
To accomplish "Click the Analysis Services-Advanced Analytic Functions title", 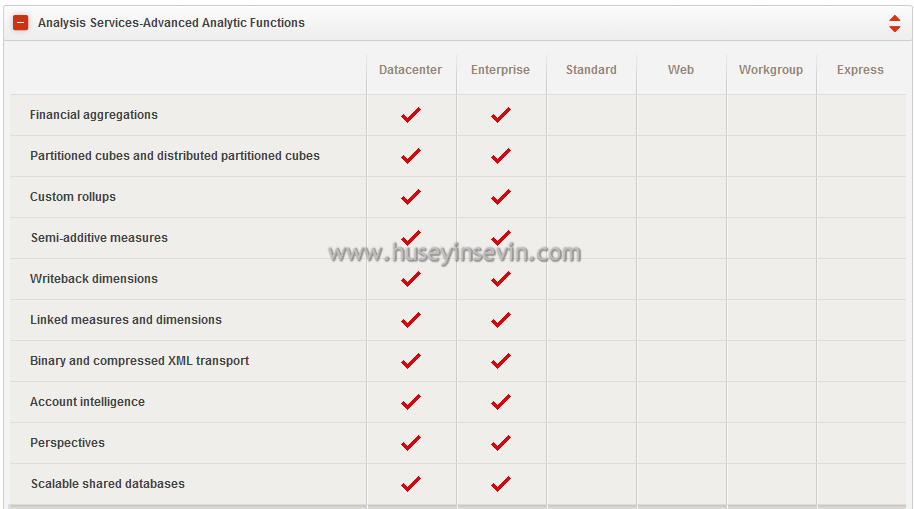I will [x=171, y=23].
